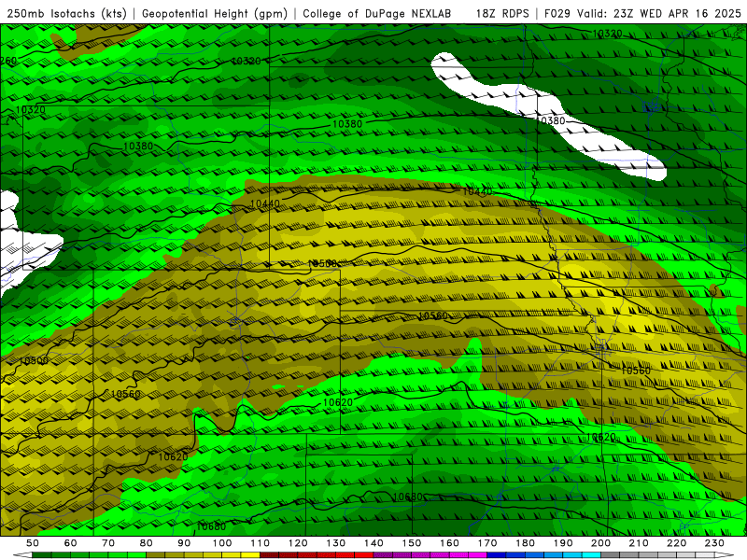Click the 190 kt color scale label
Viewport: 747px width, 560px height.
[x=563, y=543]
